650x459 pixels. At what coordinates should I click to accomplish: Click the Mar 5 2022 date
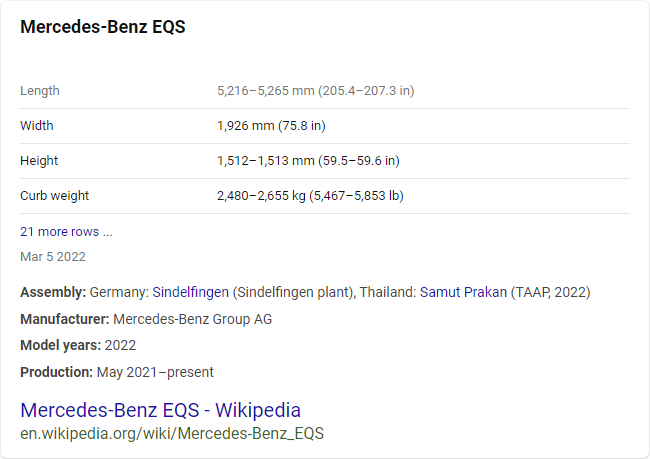53,256
